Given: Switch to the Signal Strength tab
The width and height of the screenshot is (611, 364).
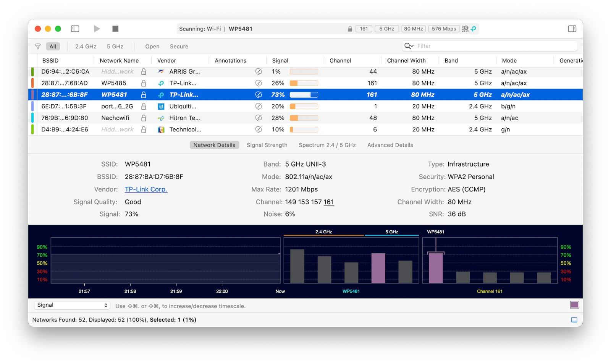Looking at the screenshot, I should click(267, 145).
